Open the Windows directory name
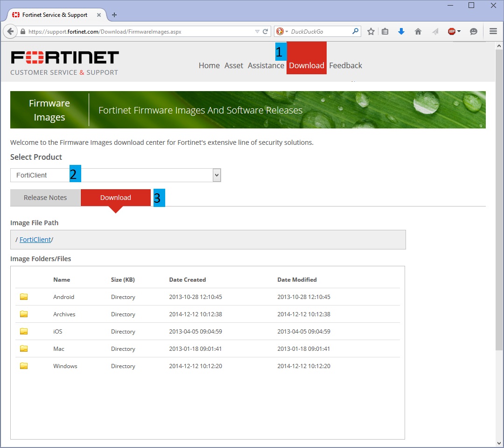504x448 pixels. [65, 366]
